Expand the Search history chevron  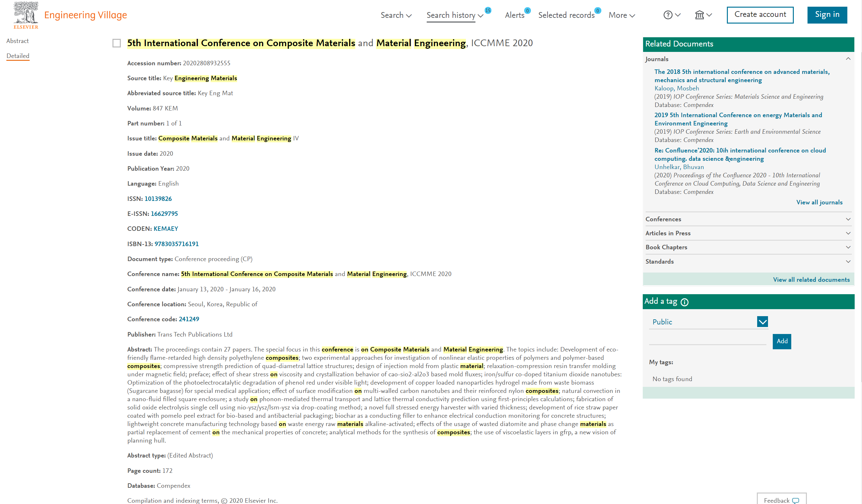click(481, 16)
